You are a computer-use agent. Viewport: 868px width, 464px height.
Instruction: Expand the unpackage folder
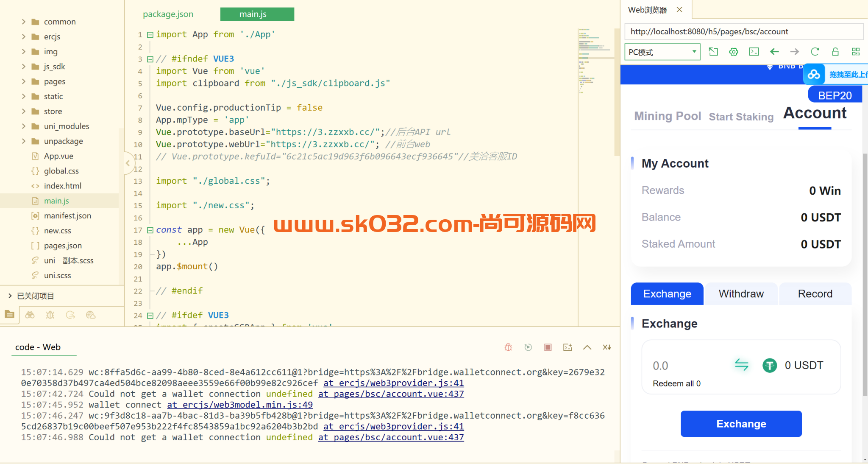[x=24, y=141]
